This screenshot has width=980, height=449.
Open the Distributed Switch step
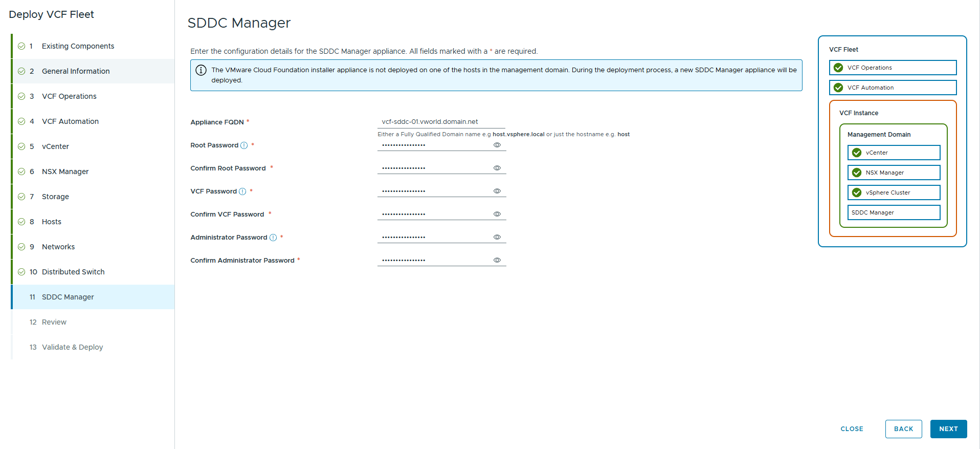tap(73, 272)
